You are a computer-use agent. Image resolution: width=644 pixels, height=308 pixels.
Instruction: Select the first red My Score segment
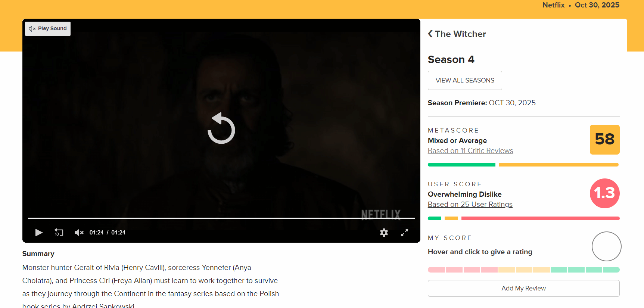(436, 270)
